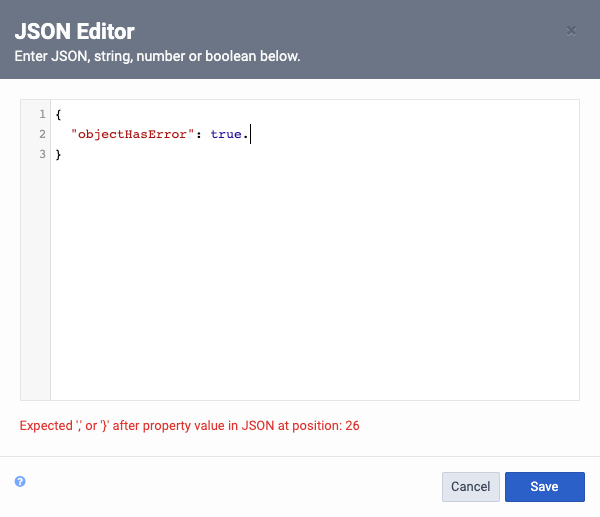Click the colon after the objectHasError key
600x517 pixels.
coord(199,135)
